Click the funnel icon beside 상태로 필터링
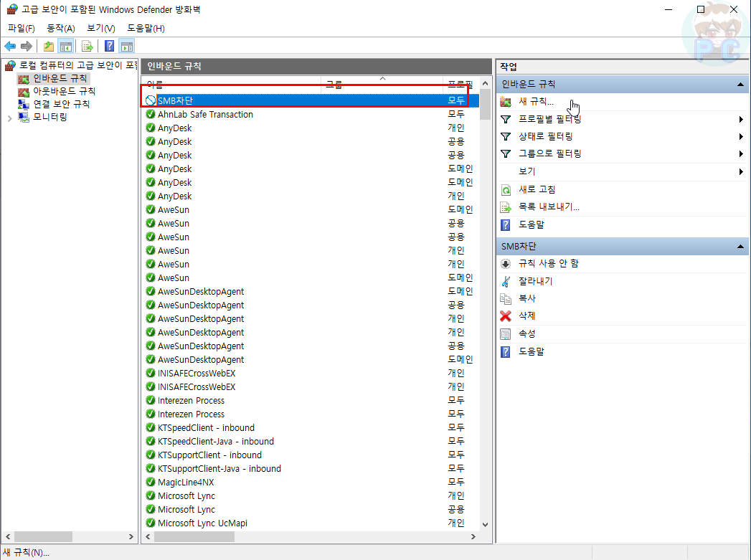The width and height of the screenshot is (751, 560). [x=505, y=136]
